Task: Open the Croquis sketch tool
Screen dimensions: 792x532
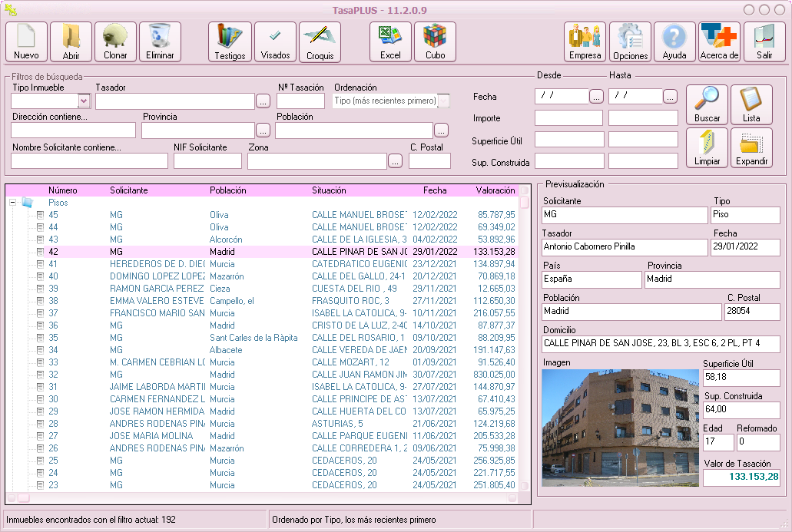Action: coord(320,41)
